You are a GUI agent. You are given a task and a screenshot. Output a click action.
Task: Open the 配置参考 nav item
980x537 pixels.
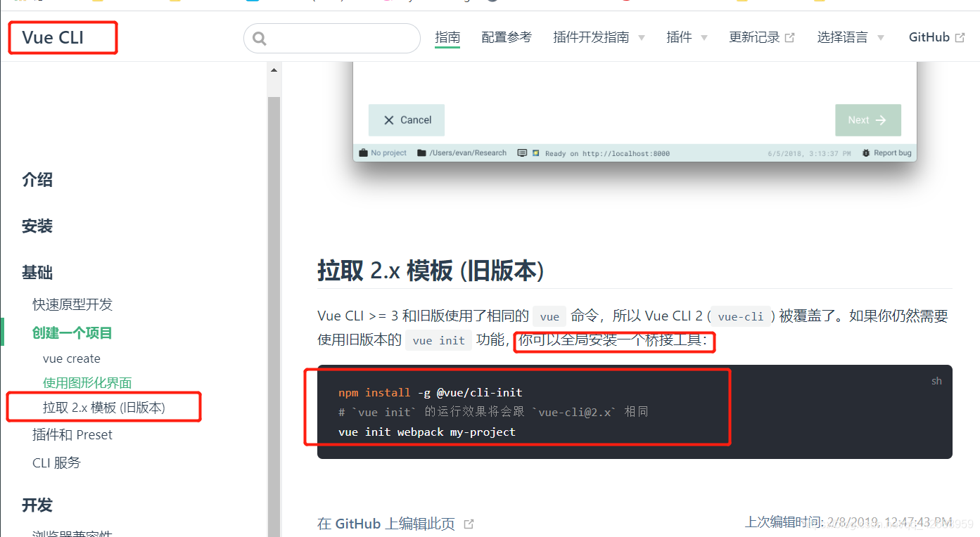coord(507,37)
